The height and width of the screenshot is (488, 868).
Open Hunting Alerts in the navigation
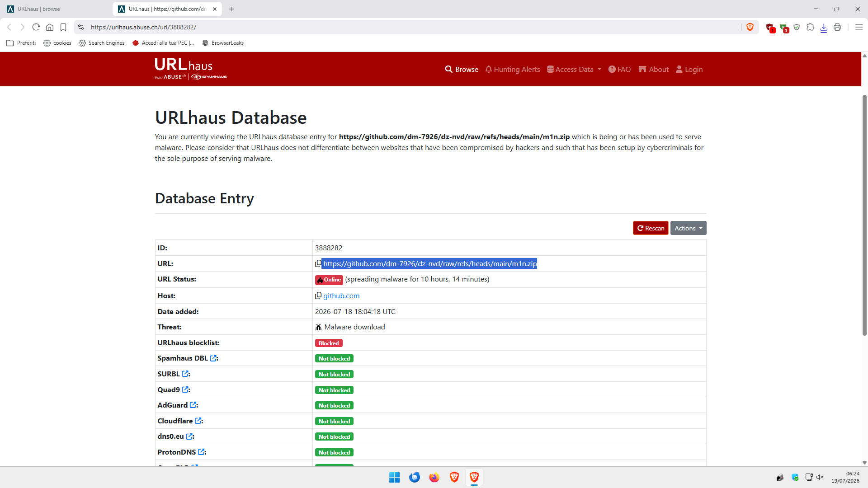click(x=513, y=69)
